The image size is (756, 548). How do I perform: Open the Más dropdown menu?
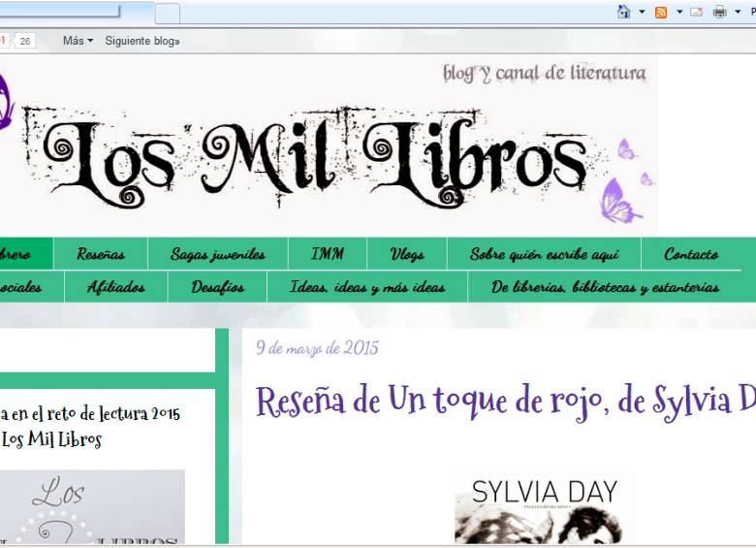click(x=78, y=41)
